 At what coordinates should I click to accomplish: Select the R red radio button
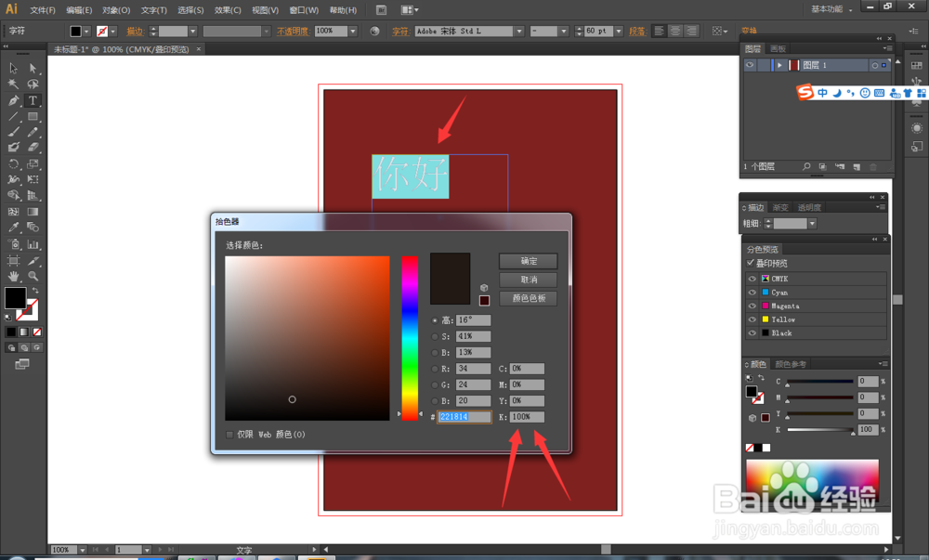pos(435,369)
